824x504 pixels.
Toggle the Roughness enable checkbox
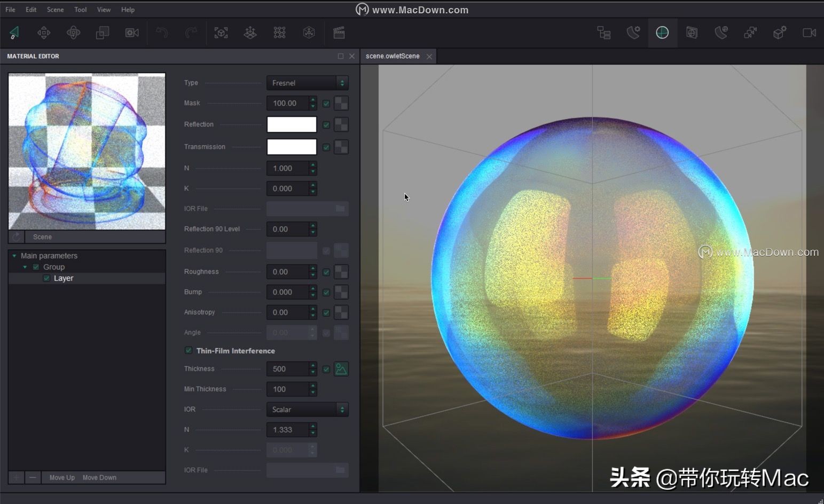click(326, 272)
